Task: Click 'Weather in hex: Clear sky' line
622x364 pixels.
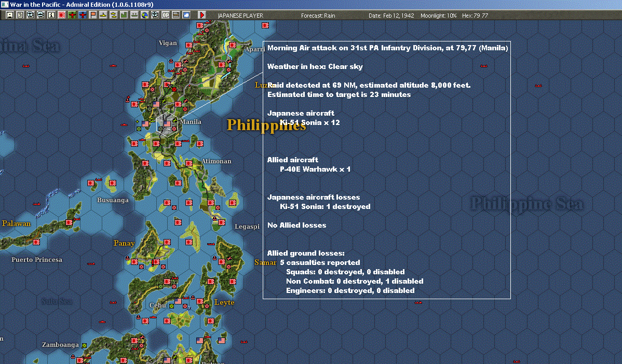Action: (x=315, y=66)
